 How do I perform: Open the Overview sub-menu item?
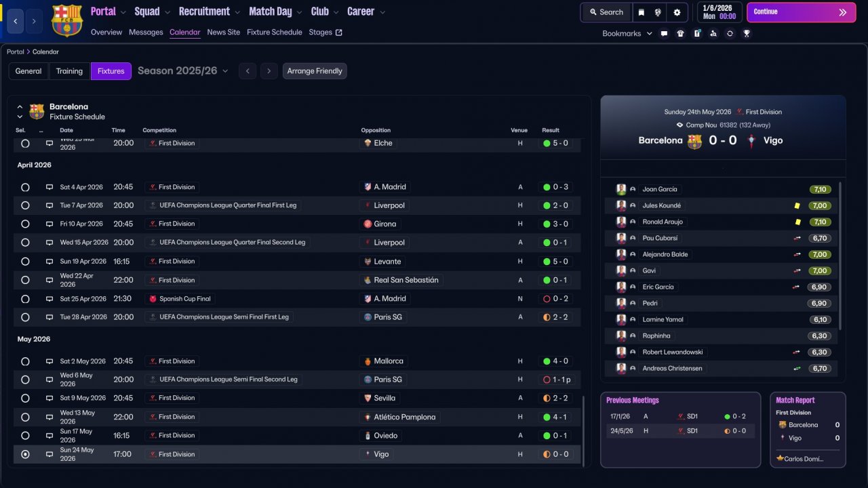click(x=106, y=33)
